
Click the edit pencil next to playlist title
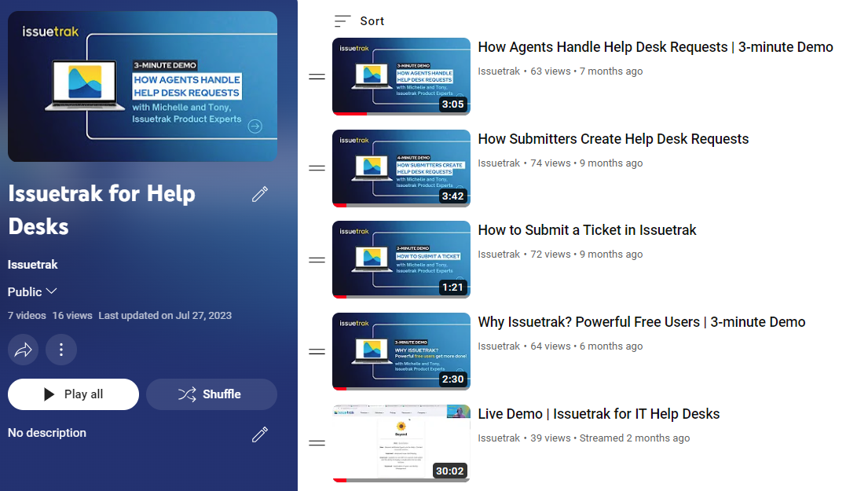(260, 194)
